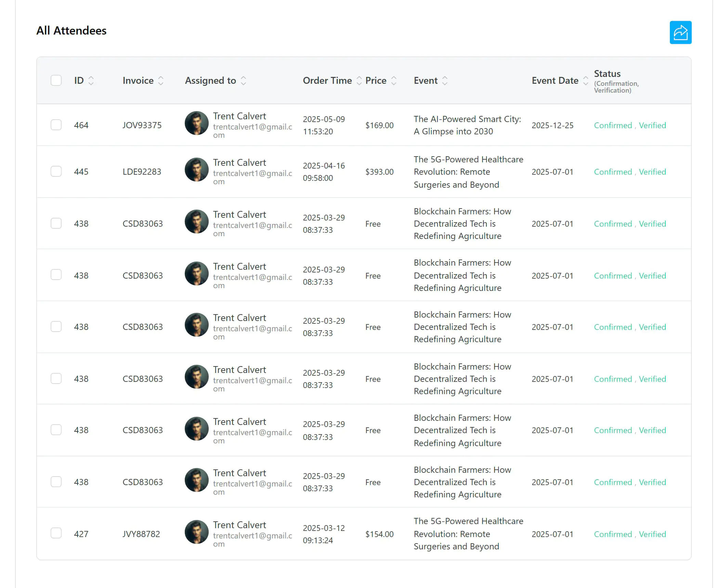This screenshot has width=728, height=588.
Task: Click Trent Calvert avatar in row 464
Action: pyautogui.click(x=196, y=123)
